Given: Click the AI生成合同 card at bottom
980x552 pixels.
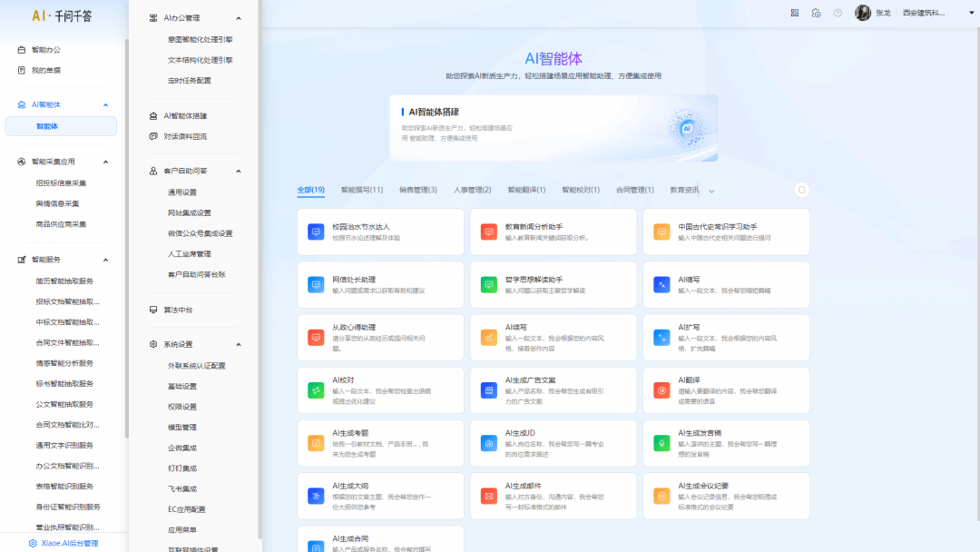Looking at the screenshot, I should click(380, 539).
